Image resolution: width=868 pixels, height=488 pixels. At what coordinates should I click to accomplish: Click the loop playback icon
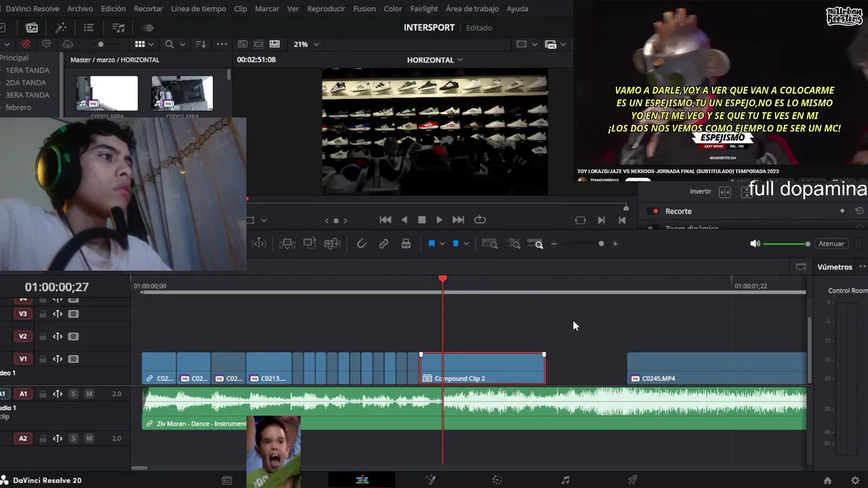(x=480, y=220)
